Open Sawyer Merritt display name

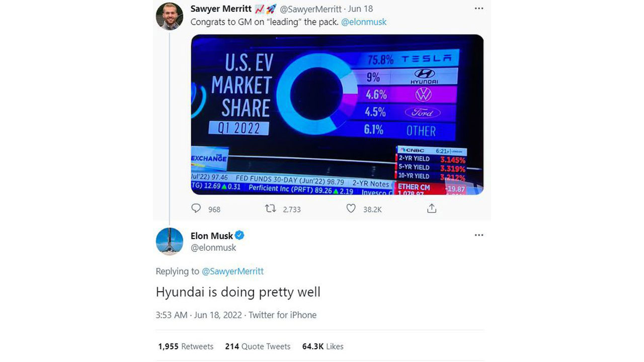click(221, 9)
